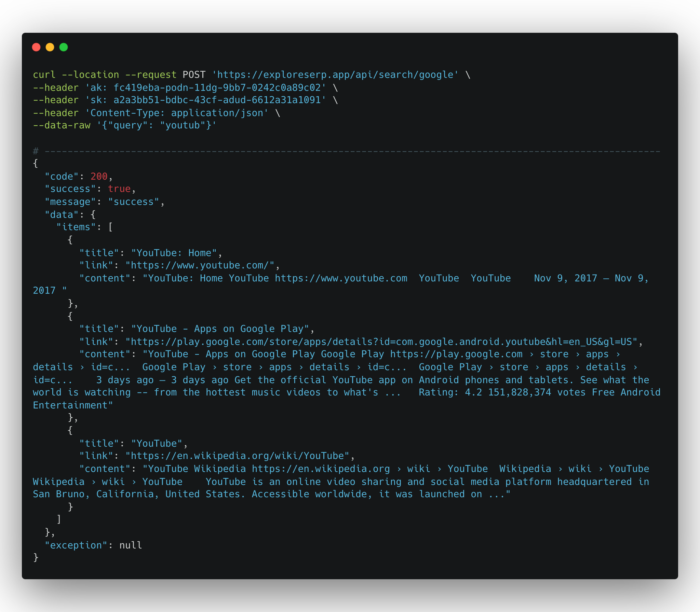Click the "YouTube: Home" title value
The image size is (700, 612).
pos(174,253)
